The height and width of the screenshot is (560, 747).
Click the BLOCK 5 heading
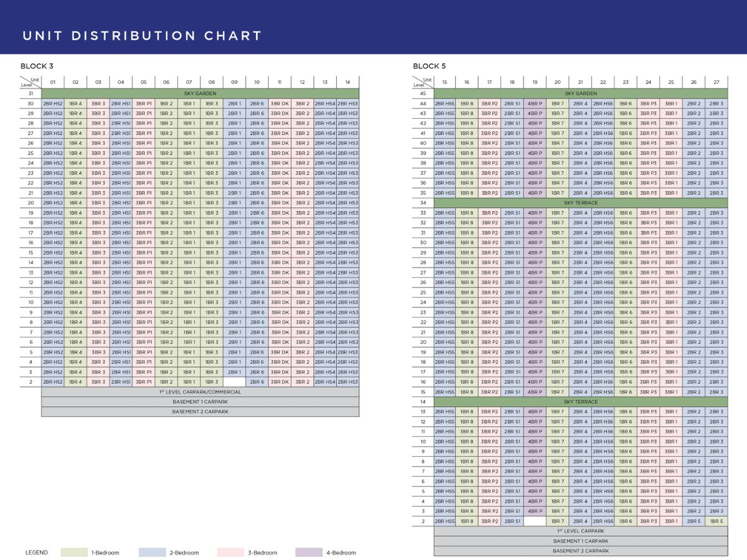click(x=430, y=66)
